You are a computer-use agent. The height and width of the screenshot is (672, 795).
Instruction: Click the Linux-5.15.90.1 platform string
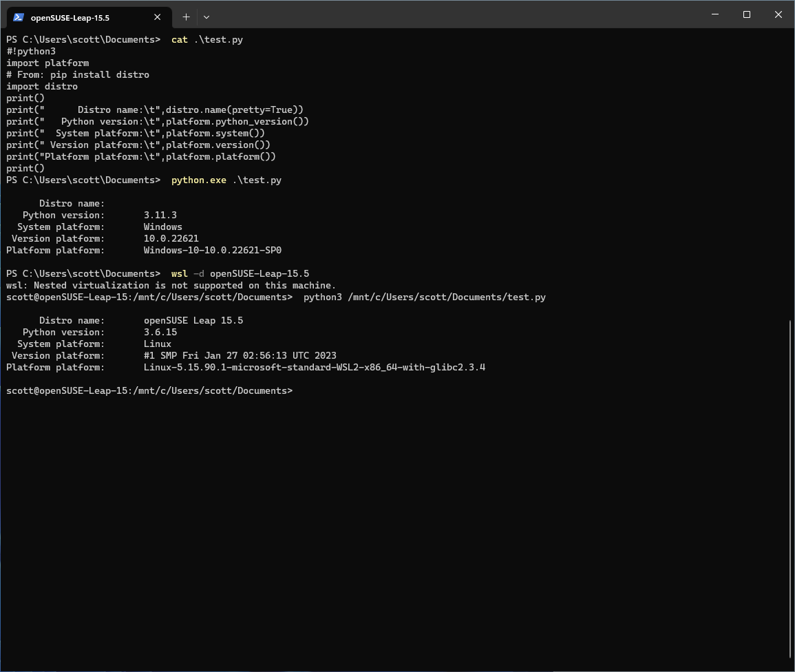[314, 367]
